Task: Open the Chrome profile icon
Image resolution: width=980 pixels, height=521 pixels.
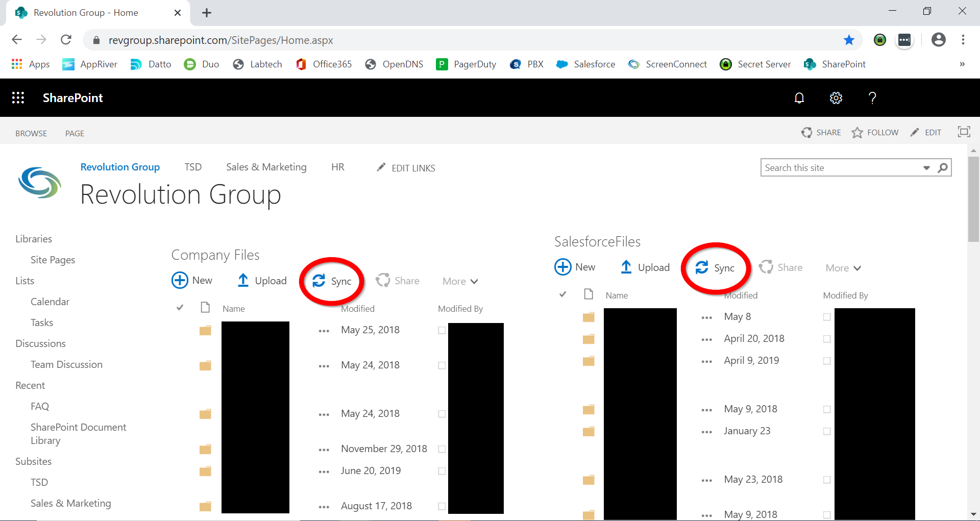Action: coord(938,40)
